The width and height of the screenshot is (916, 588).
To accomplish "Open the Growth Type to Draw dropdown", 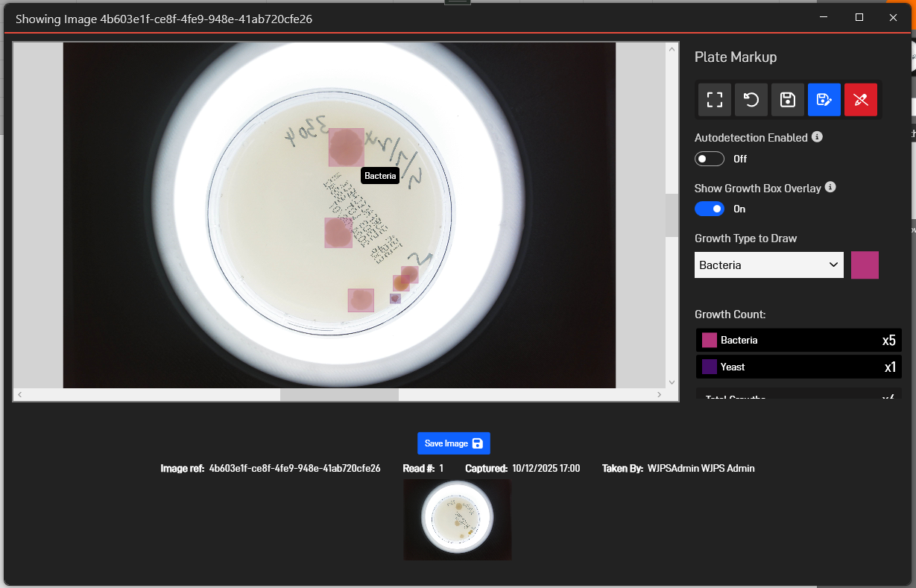I will (768, 265).
